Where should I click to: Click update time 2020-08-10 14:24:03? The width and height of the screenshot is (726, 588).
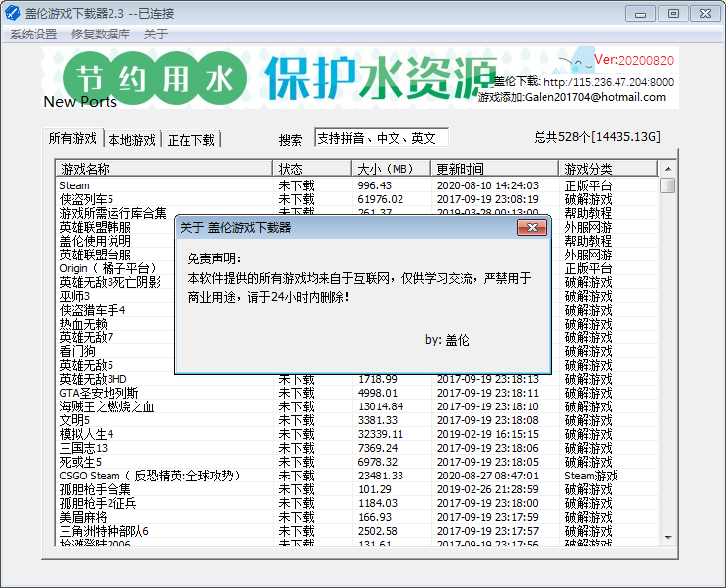click(487, 185)
